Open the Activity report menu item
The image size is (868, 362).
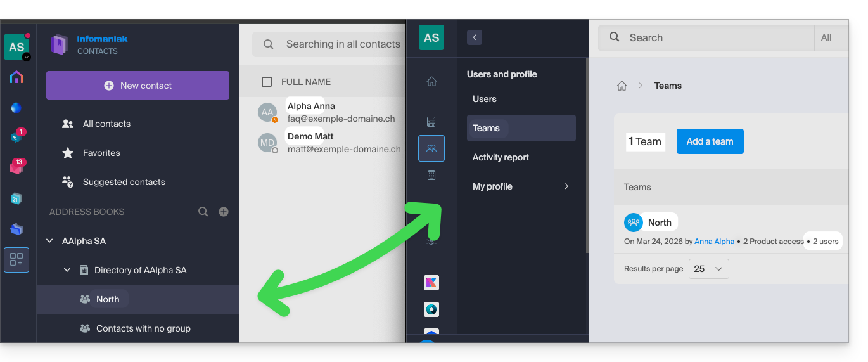pyautogui.click(x=501, y=157)
